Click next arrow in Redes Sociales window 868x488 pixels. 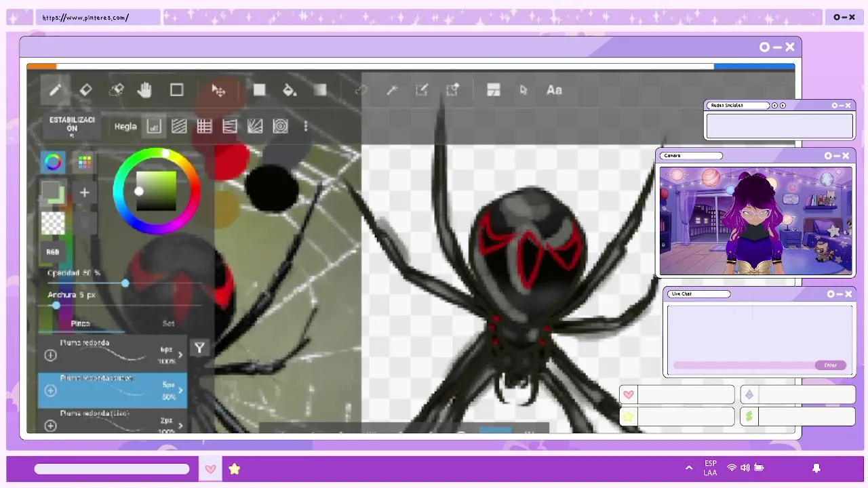pos(783,106)
